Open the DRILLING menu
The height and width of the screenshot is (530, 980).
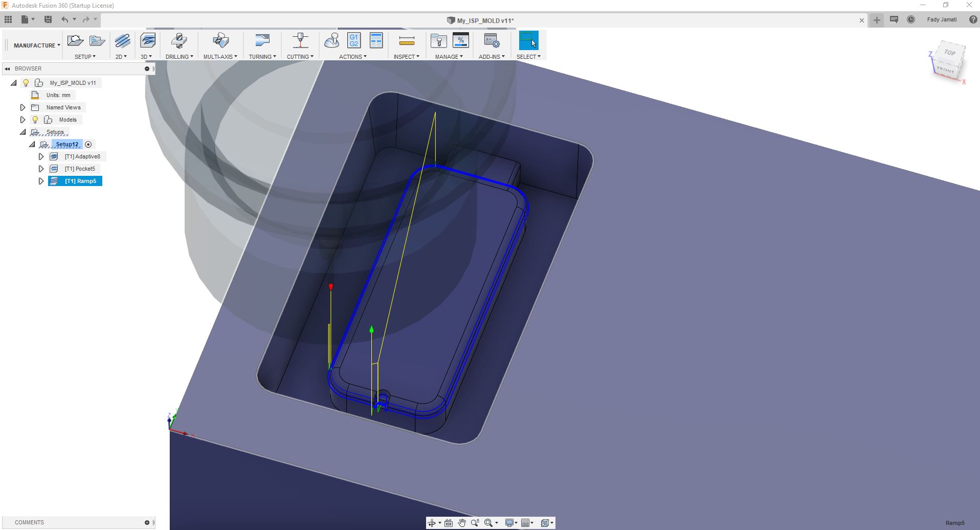coord(179,57)
